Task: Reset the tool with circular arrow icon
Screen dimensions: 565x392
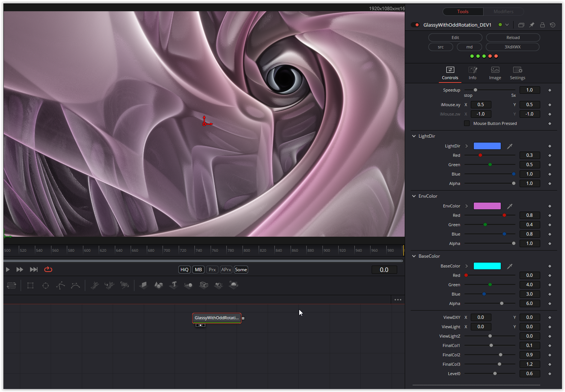Action: pos(553,25)
